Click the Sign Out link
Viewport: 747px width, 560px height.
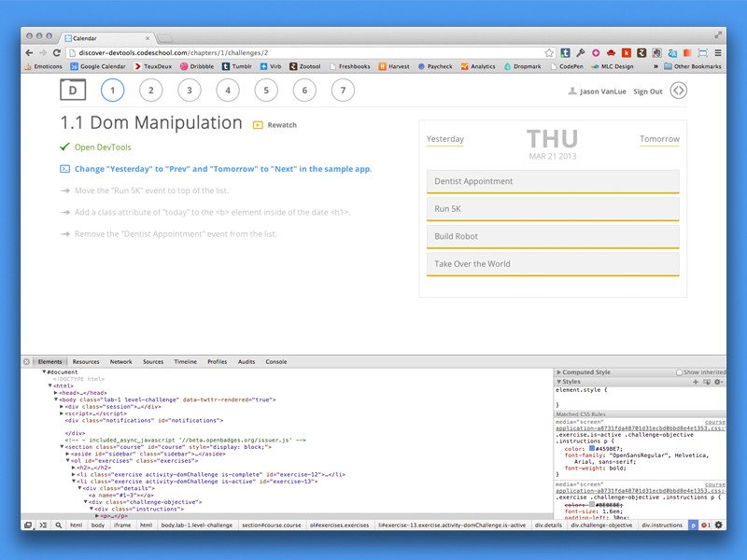tap(648, 91)
